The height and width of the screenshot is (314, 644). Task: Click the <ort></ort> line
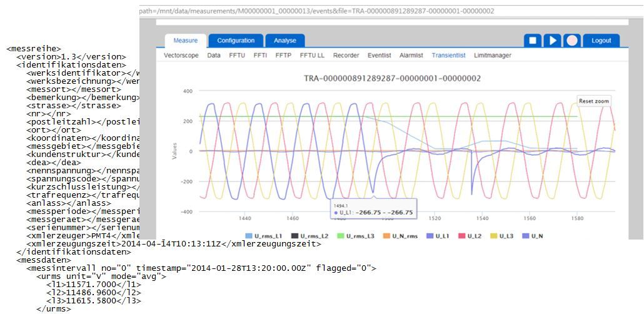[x=53, y=130]
